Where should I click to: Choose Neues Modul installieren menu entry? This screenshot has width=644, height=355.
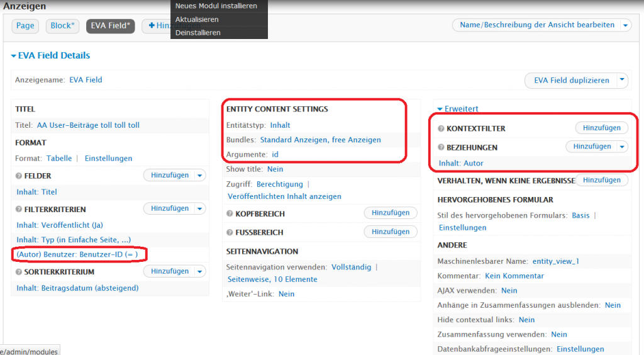(x=216, y=6)
